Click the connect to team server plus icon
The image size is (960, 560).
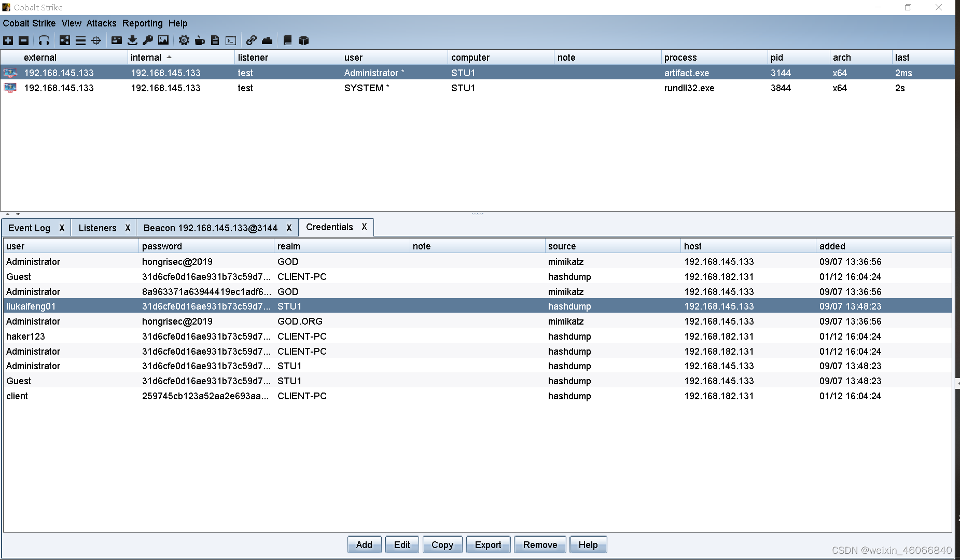(8, 40)
